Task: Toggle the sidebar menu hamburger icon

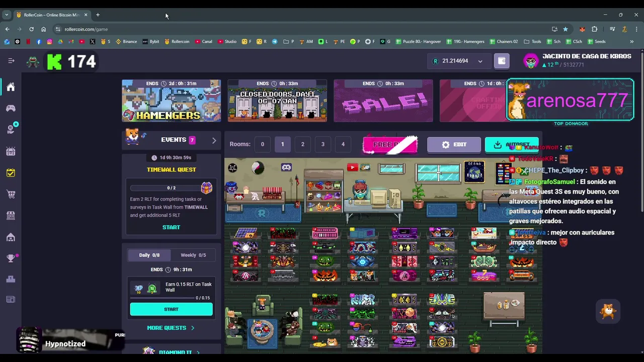Action: click(11, 61)
